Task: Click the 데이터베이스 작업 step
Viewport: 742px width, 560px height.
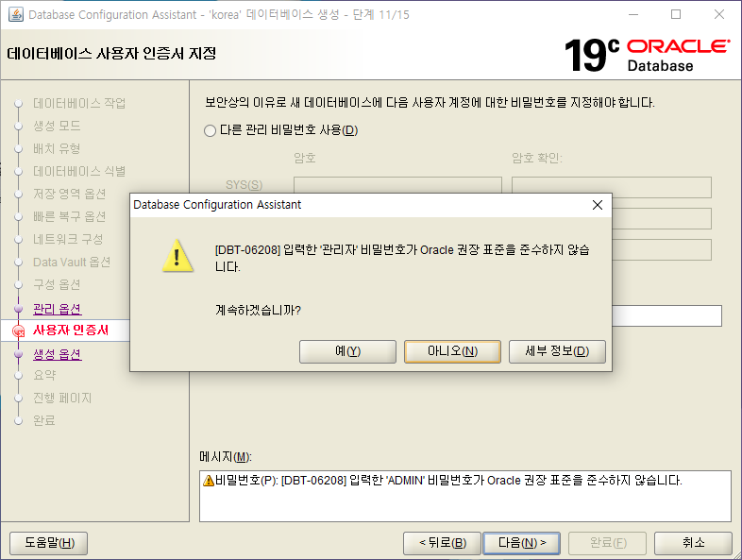Action: 79,103
